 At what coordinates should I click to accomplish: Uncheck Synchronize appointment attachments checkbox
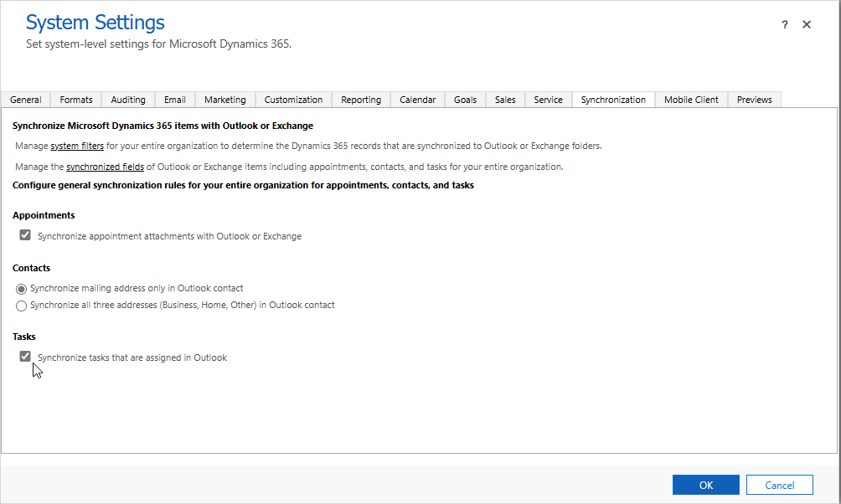[25, 235]
